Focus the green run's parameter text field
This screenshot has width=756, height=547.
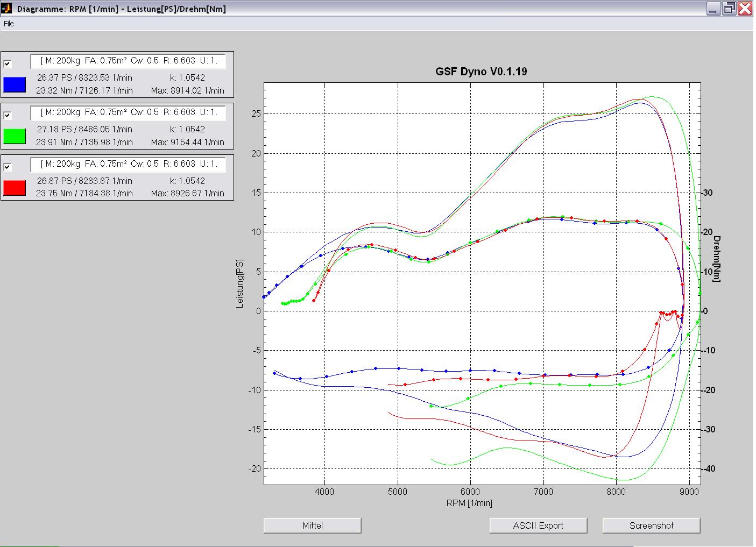tap(128, 112)
